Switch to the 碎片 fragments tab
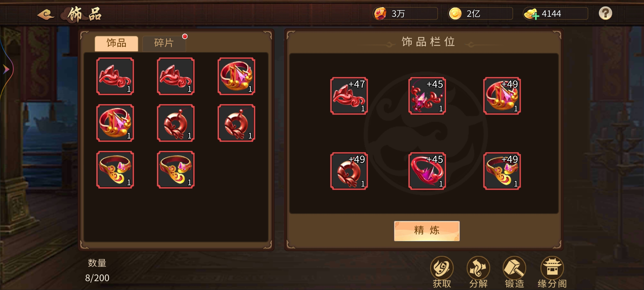 coord(164,43)
